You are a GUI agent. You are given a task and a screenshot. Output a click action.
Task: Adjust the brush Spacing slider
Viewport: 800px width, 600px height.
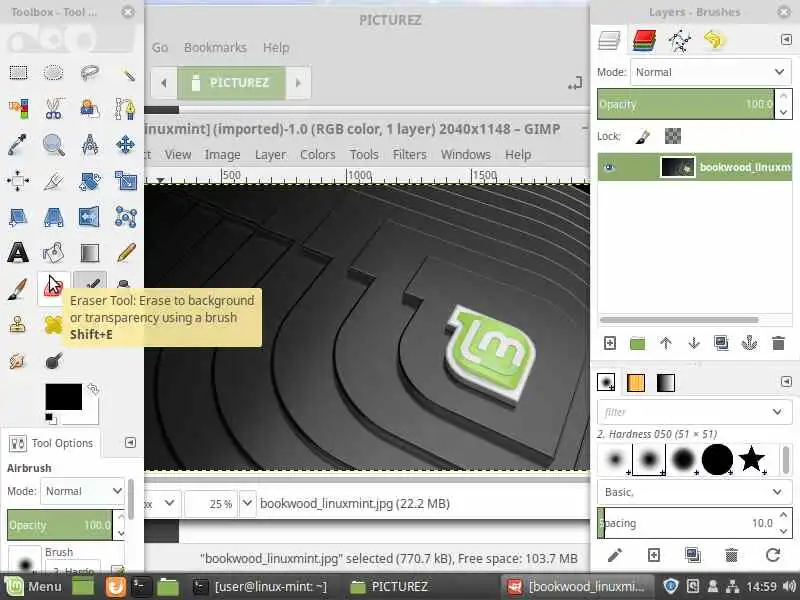685,523
